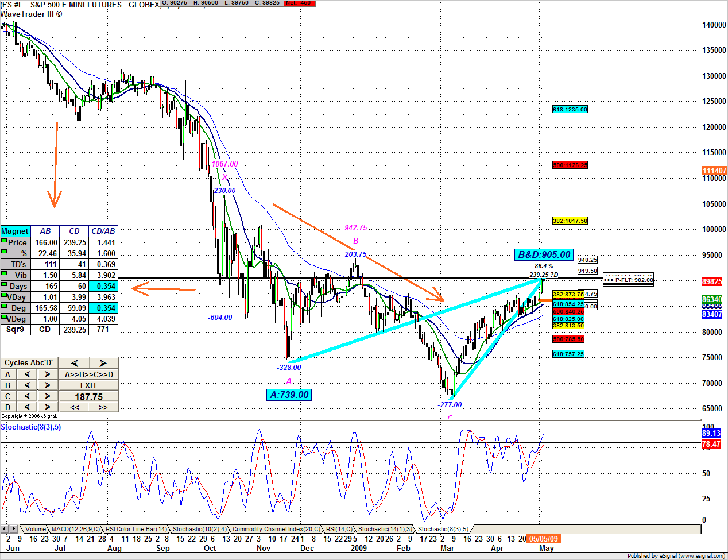
Task: Open the RSI Color Line Bar(14) tab
Action: point(137,530)
